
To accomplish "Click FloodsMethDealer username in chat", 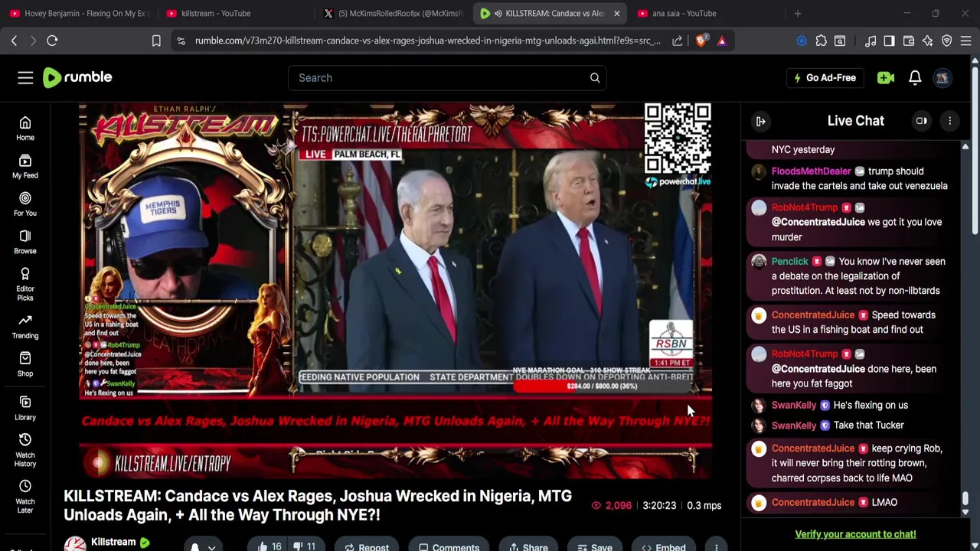I will pyautogui.click(x=811, y=171).
